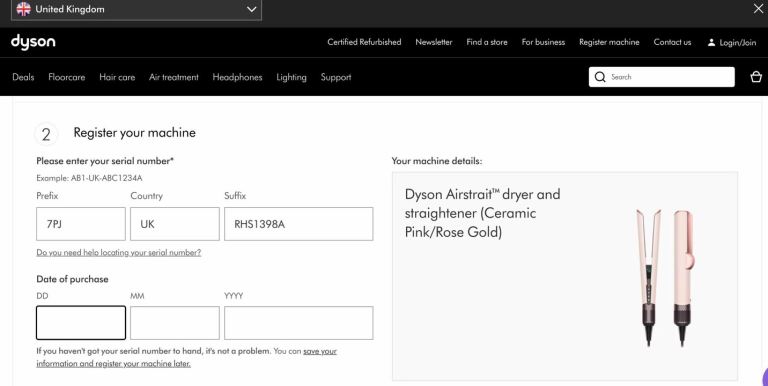This screenshot has width=768, height=386.
Task: Open Contact us
Action: (x=672, y=42)
